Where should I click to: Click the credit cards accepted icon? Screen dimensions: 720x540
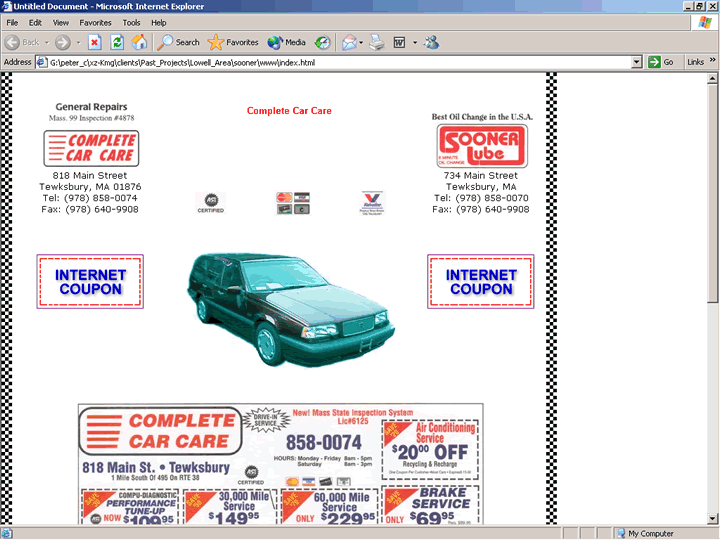point(293,203)
